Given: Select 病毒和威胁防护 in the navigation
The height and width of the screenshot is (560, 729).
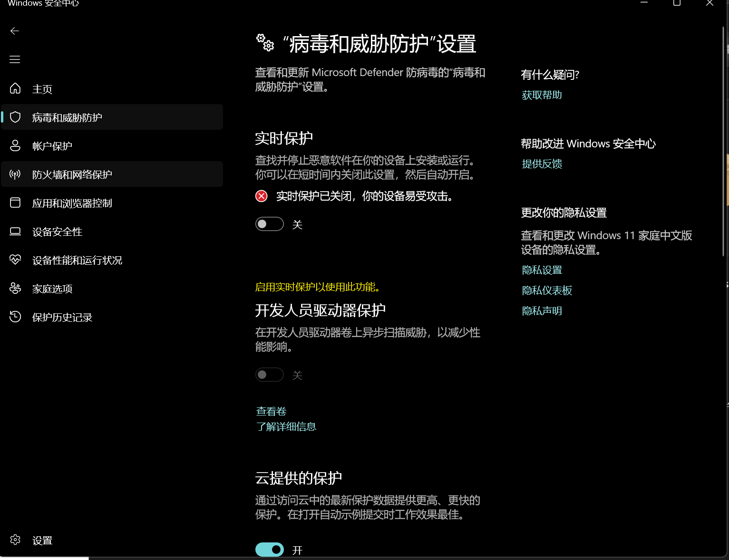Looking at the screenshot, I should (67, 117).
